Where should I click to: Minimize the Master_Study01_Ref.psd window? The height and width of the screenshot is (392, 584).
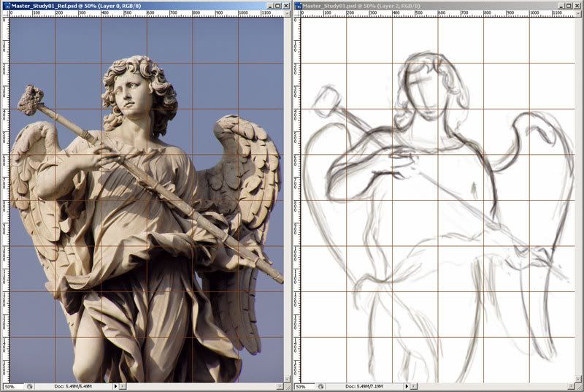click(271, 6)
